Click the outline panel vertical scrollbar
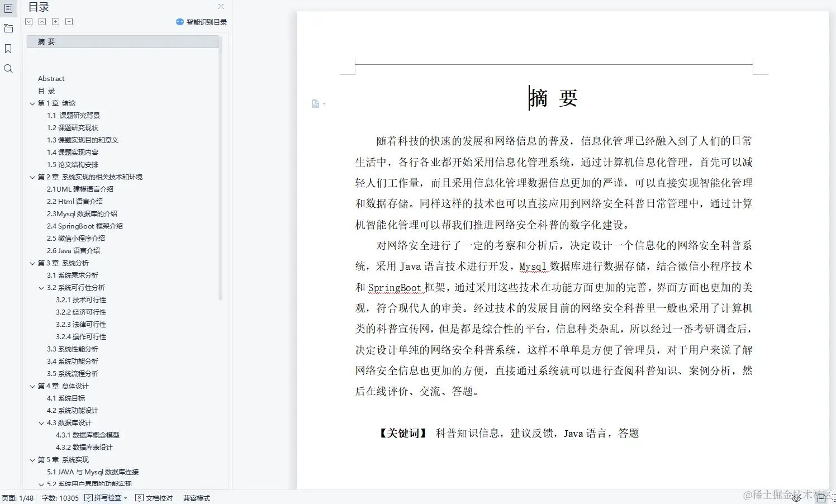836x504 pixels. pos(221,169)
